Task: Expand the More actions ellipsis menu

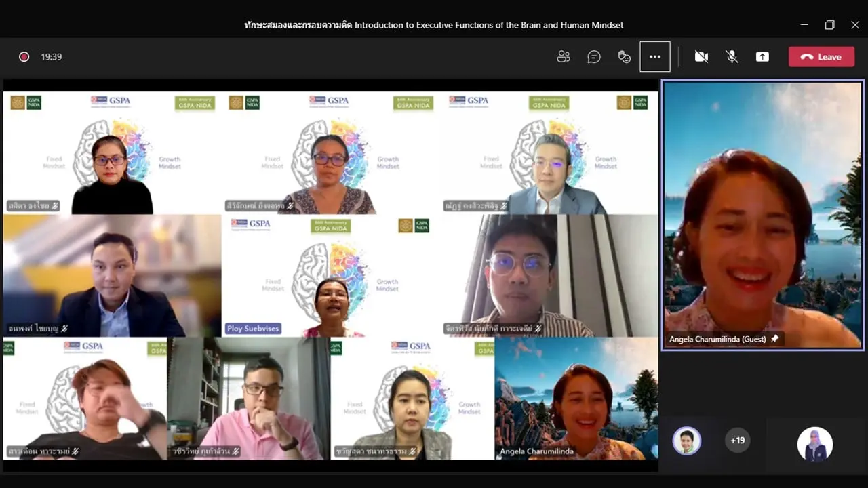Action: (655, 57)
